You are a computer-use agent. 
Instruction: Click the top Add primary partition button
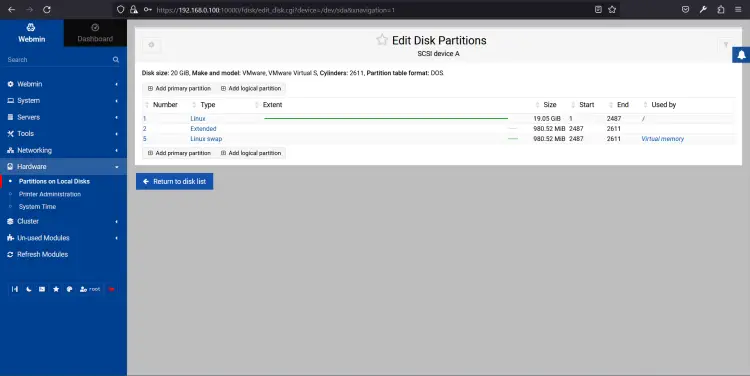pyautogui.click(x=179, y=88)
